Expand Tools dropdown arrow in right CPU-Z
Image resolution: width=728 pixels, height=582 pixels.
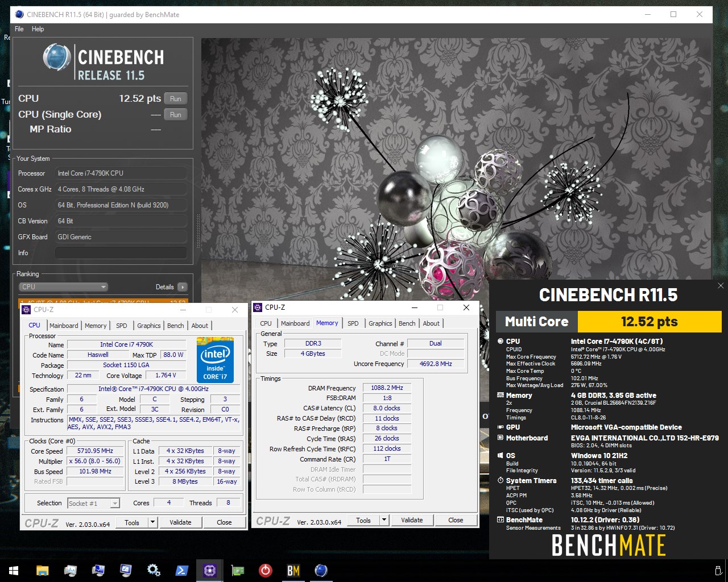click(384, 520)
